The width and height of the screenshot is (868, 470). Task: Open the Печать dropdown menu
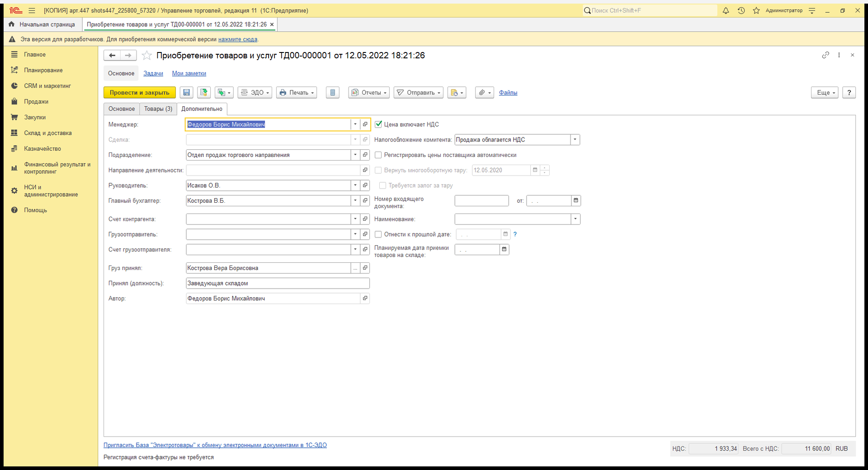point(297,93)
